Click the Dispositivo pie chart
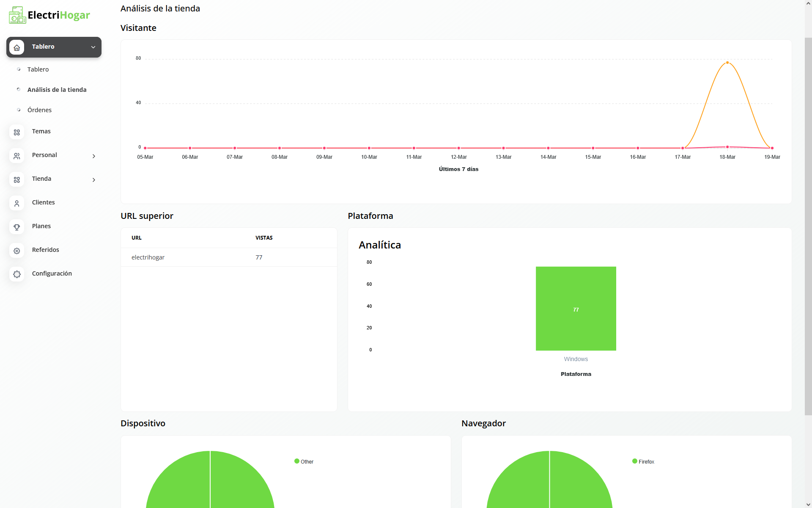 click(x=210, y=480)
